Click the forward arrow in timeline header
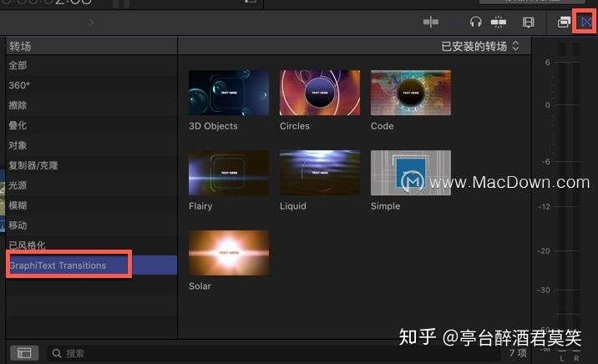598x364 pixels. 91,23
